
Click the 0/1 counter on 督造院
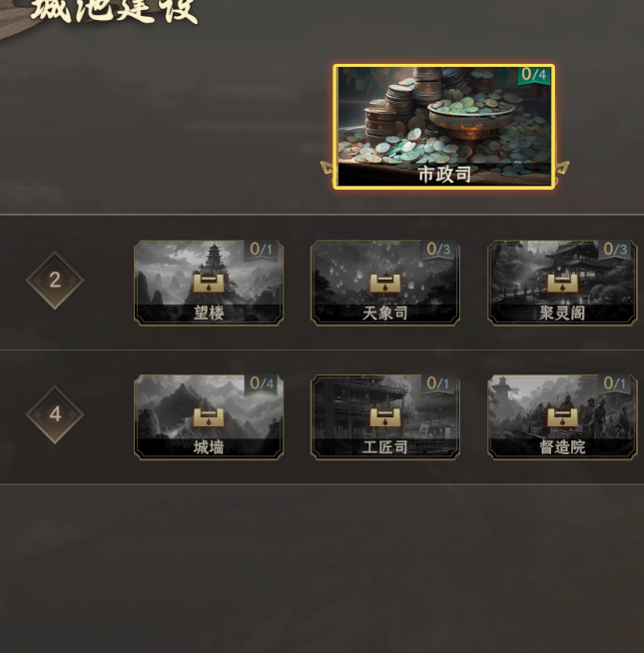614,383
